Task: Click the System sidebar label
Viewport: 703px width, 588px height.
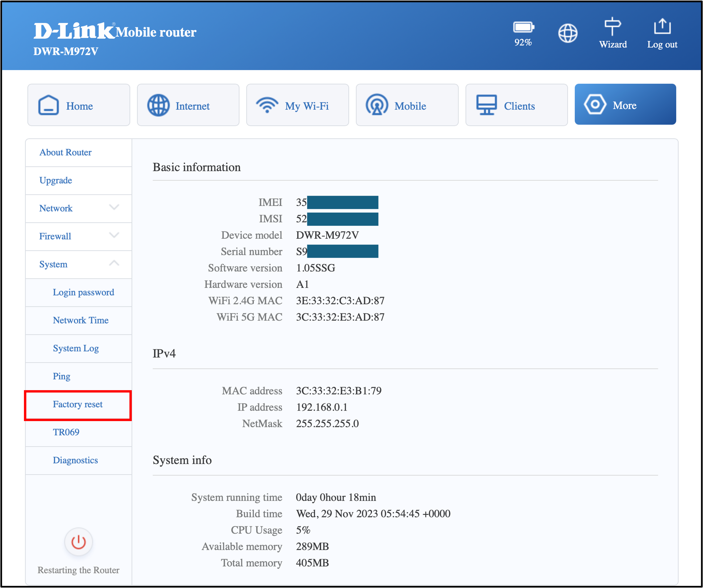Action: pyautogui.click(x=54, y=264)
